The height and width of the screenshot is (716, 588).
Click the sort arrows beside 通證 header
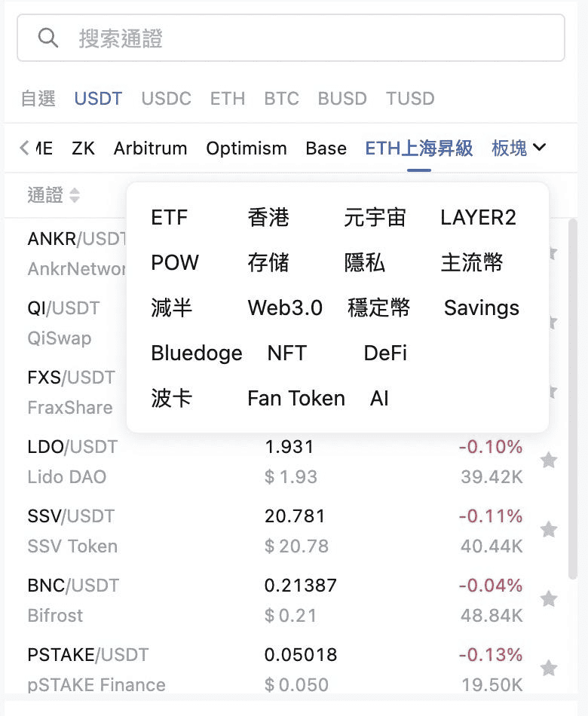(x=75, y=195)
